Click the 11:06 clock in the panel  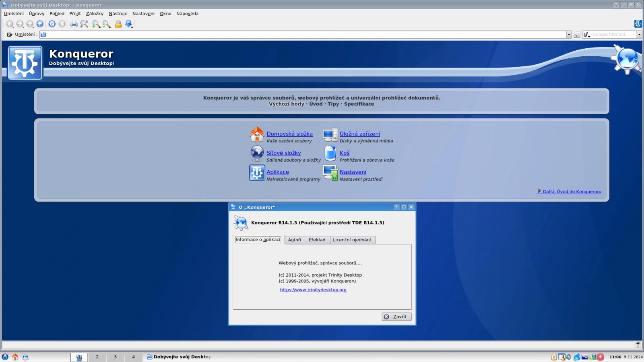pos(615,357)
